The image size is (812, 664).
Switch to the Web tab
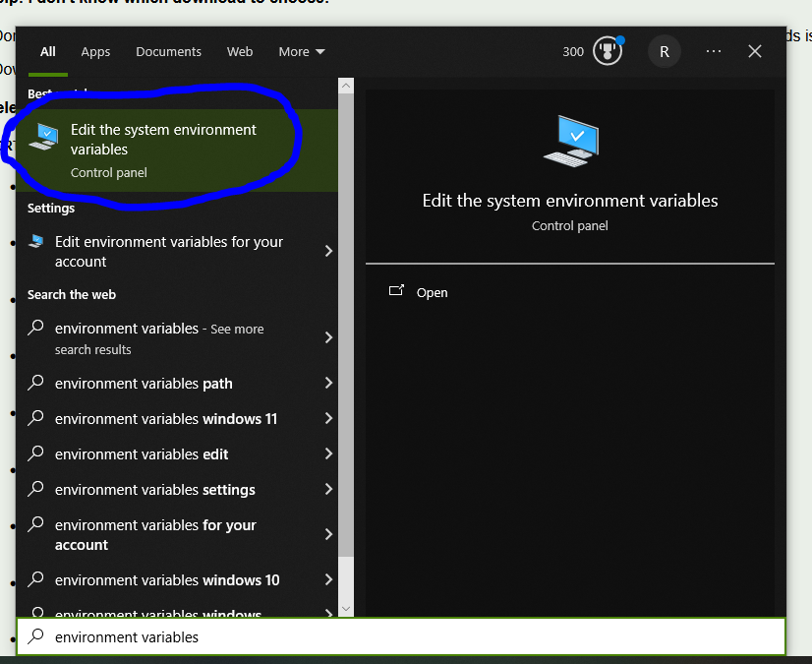point(239,51)
